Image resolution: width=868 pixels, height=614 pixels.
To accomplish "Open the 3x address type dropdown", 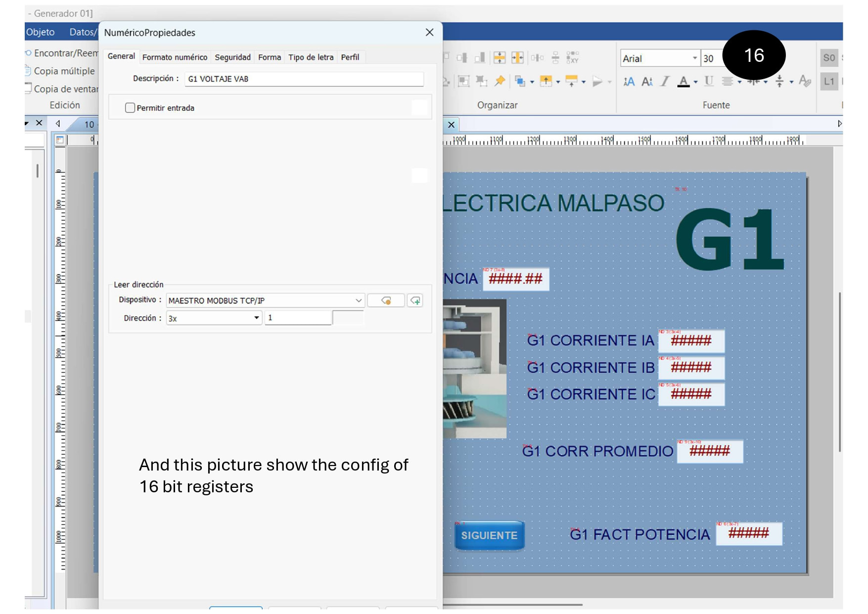I will pyautogui.click(x=256, y=318).
